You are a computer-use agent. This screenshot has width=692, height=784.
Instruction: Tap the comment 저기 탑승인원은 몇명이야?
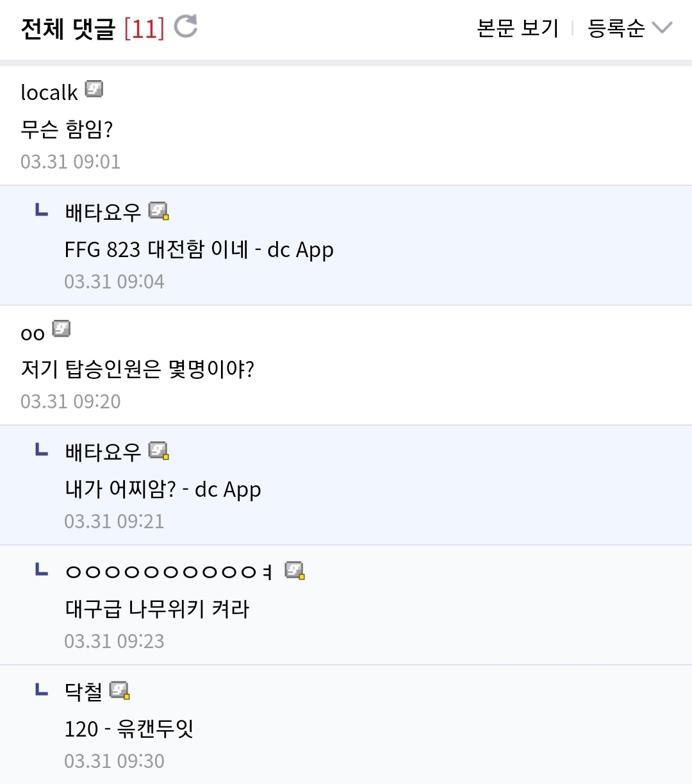click(x=137, y=369)
